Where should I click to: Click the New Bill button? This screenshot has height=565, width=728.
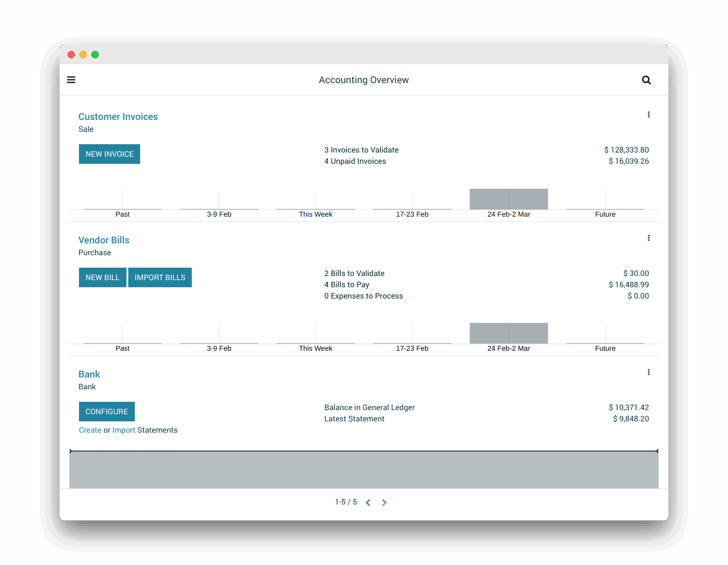[103, 277]
